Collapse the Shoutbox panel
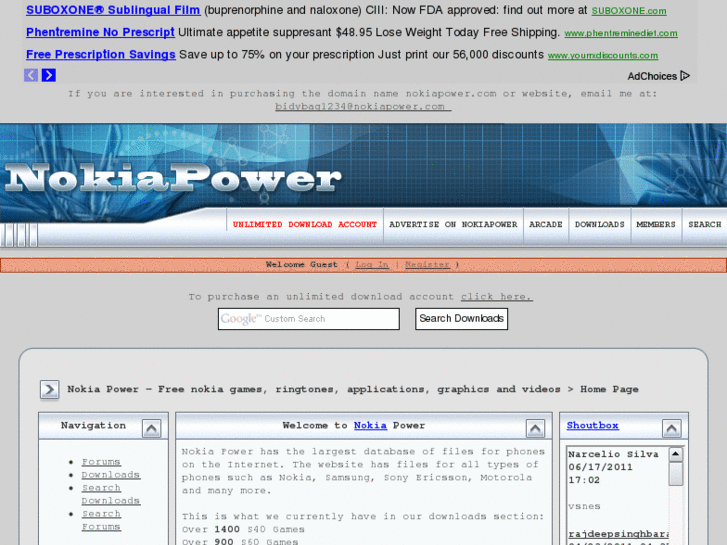727x545 pixels. [x=671, y=428]
